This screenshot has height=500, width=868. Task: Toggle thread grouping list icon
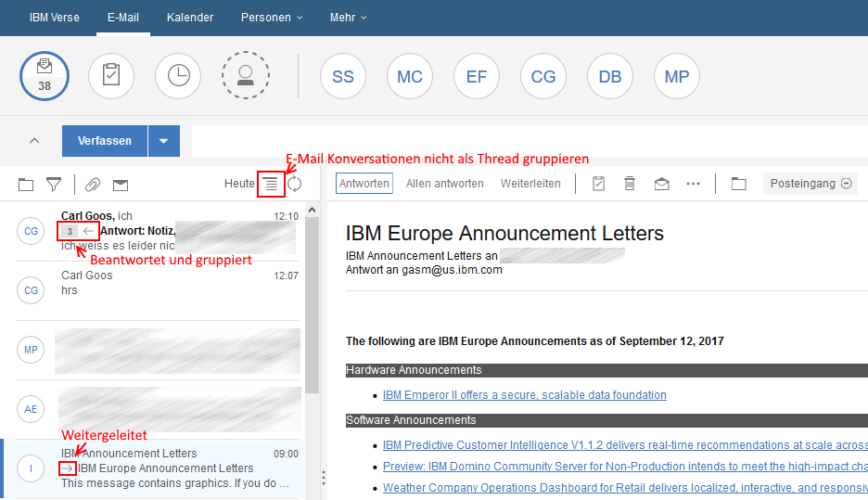pos(271,184)
